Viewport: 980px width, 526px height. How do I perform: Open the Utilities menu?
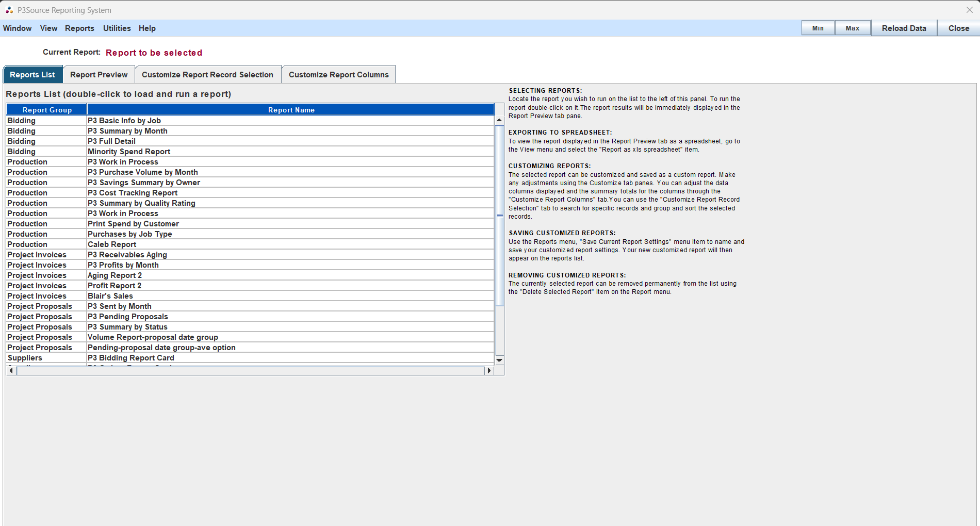117,28
